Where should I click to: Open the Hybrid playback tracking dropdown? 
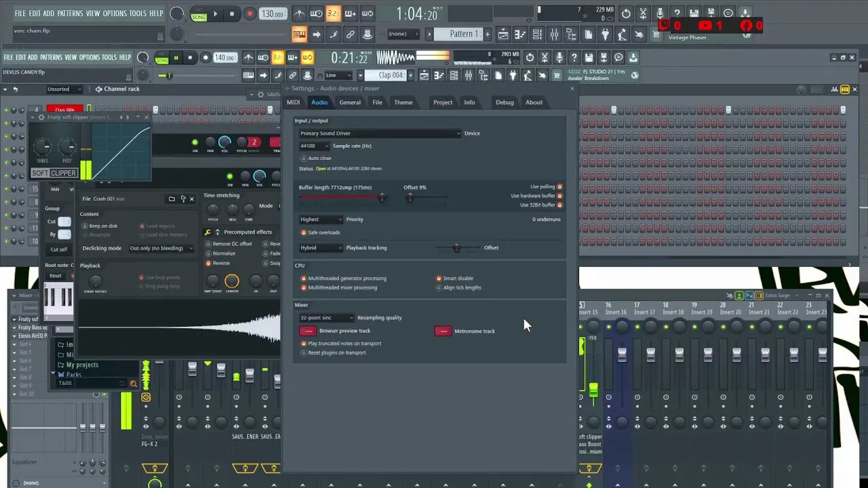(321, 248)
